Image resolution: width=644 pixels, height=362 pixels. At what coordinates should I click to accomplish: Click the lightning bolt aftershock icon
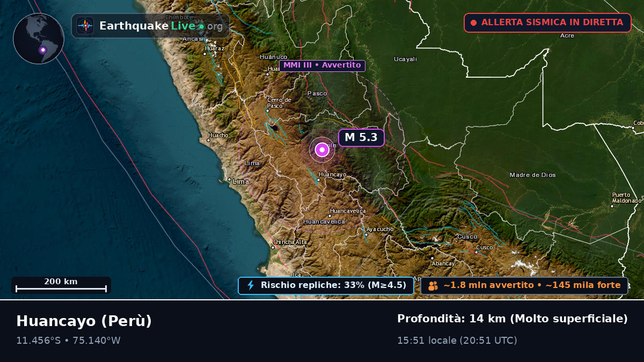point(250,285)
